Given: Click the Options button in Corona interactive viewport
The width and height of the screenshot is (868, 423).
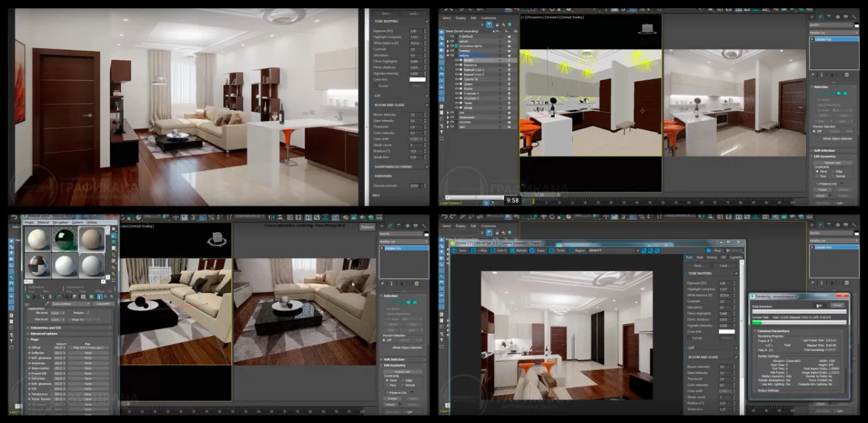Looking at the screenshot, I should pyautogui.click(x=367, y=227).
